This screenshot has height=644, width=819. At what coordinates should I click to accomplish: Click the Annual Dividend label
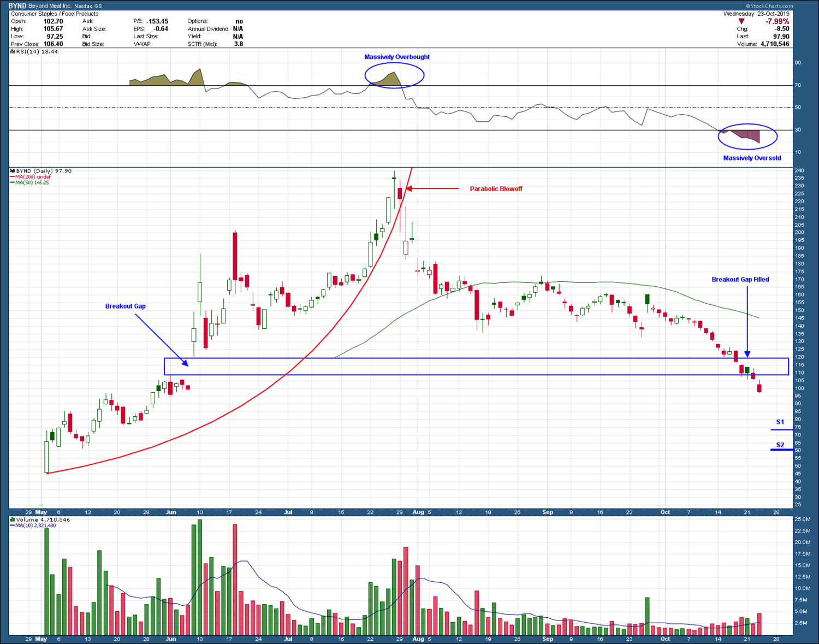tap(208, 29)
